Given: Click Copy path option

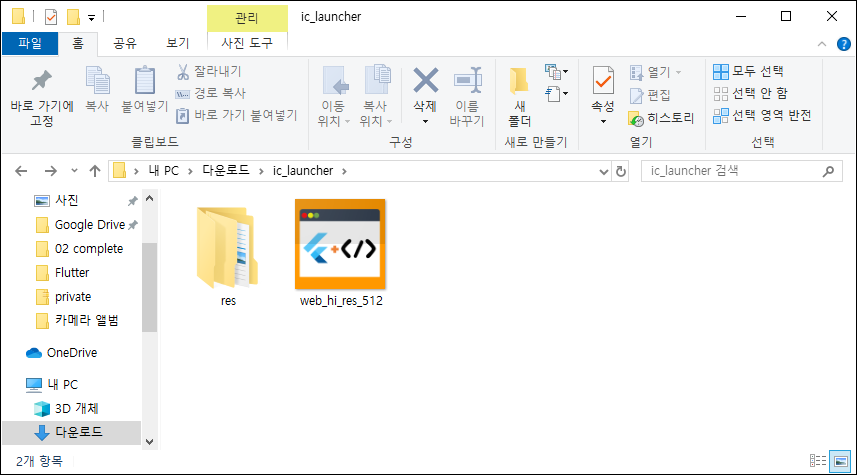Looking at the screenshot, I should (210, 93).
